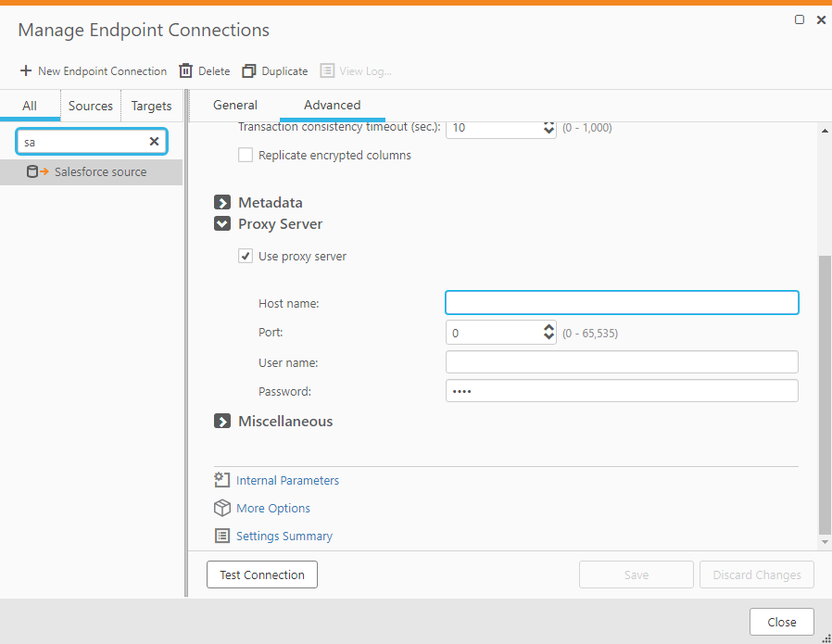Expand the Metadata section
Screen dimensions: 832x644
tap(222, 203)
